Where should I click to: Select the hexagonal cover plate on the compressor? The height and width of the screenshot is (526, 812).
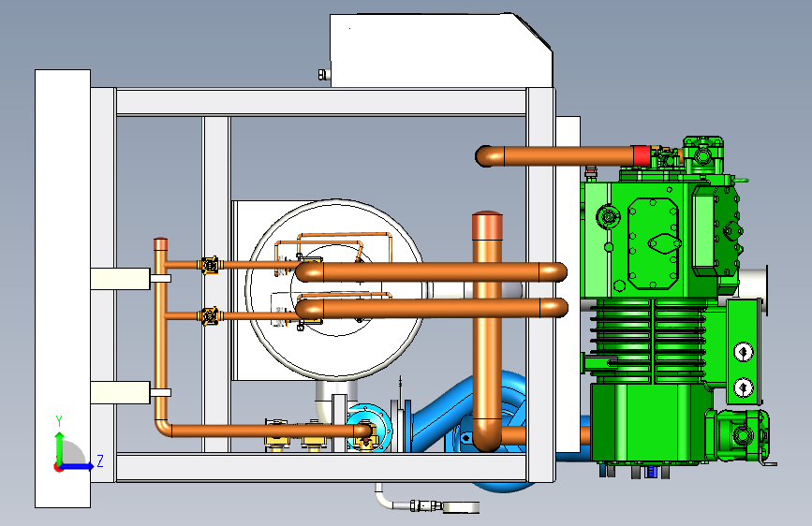tap(653, 244)
